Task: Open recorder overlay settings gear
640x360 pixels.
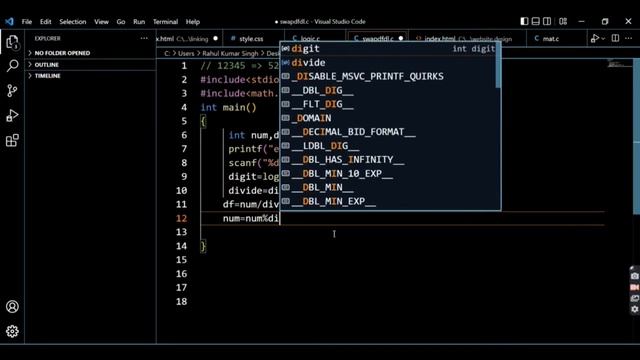Action: pos(634,309)
